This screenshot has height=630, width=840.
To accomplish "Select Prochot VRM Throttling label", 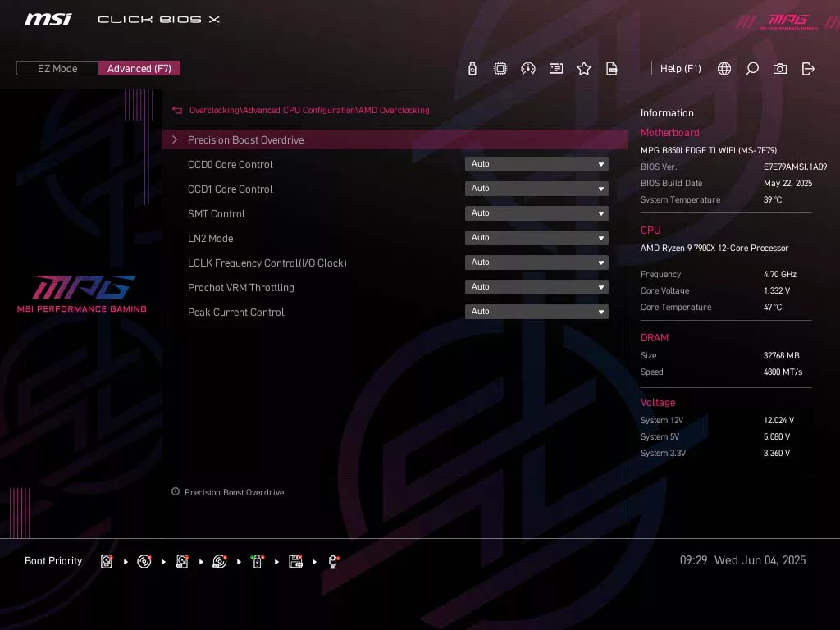I will [240, 288].
